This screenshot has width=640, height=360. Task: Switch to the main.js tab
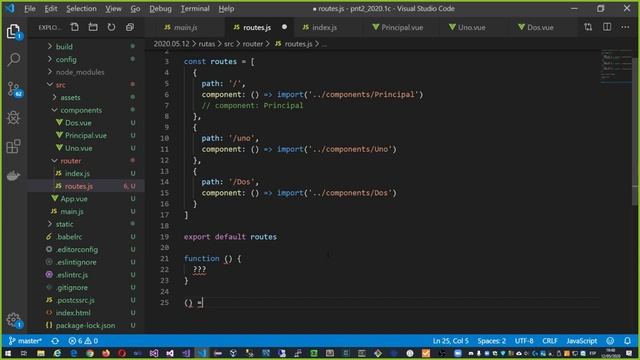186,27
